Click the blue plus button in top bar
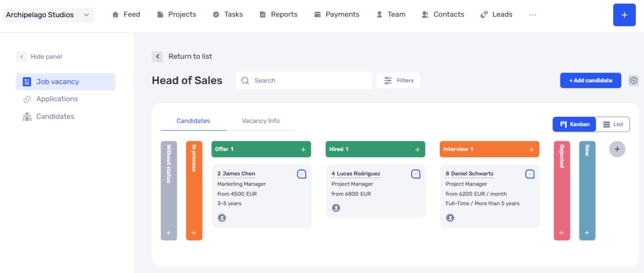Screen dimensions: 644x273 (624, 15)
